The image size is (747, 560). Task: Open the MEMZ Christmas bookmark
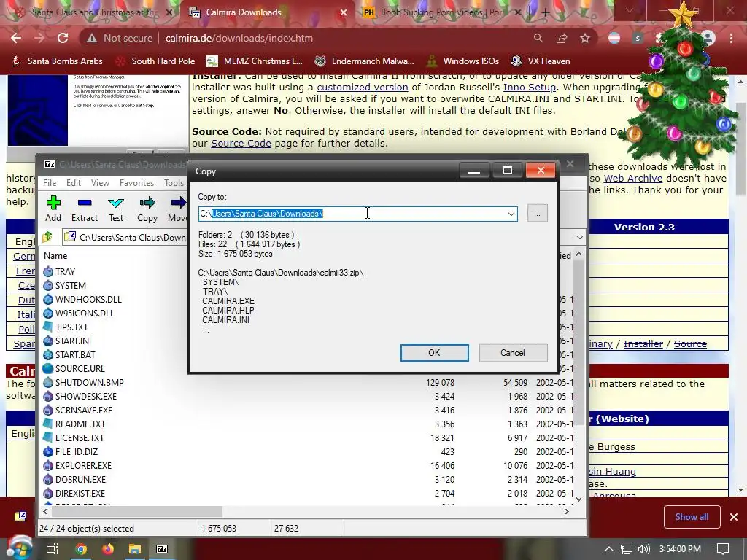coord(255,61)
